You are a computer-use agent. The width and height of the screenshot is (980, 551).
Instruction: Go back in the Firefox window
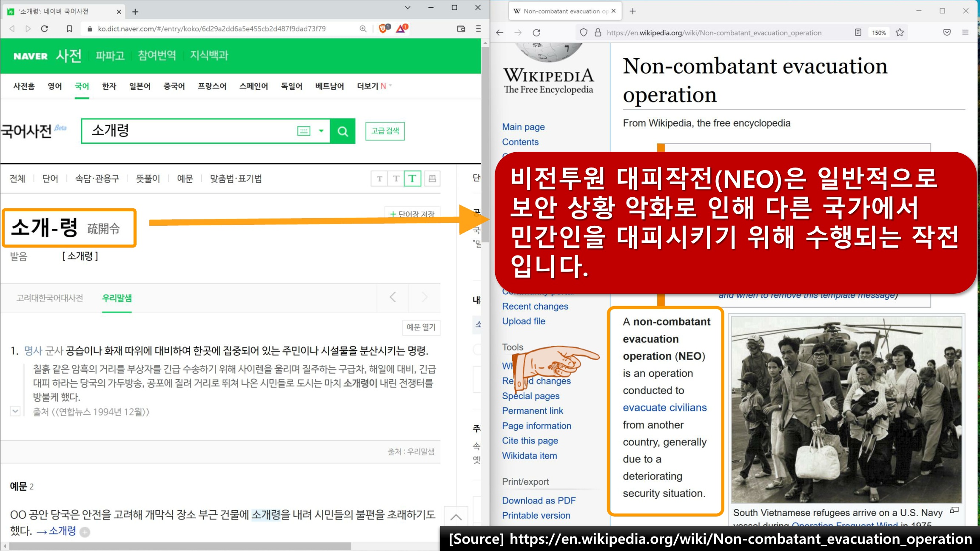(500, 33)
